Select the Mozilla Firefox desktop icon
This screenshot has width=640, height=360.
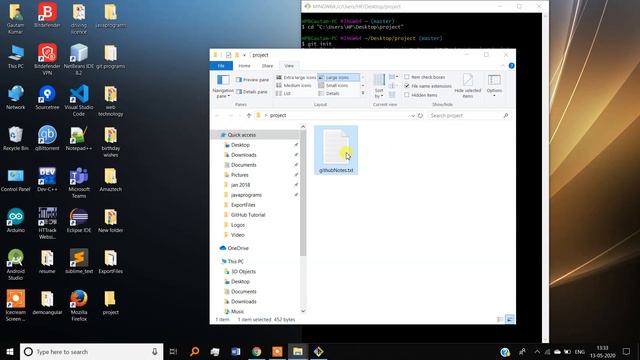[79, 305]
